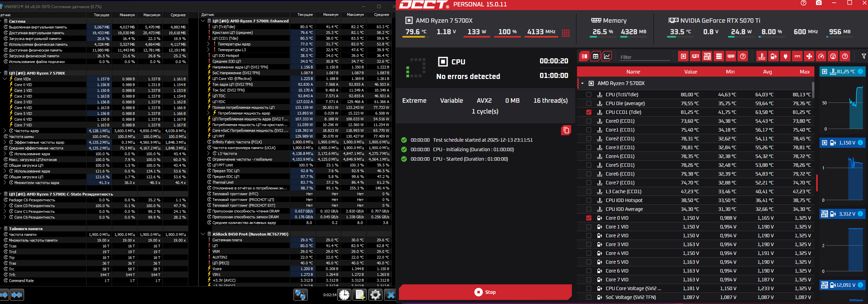Expand Эффективные частоты ядер row

tap(5, 142)
